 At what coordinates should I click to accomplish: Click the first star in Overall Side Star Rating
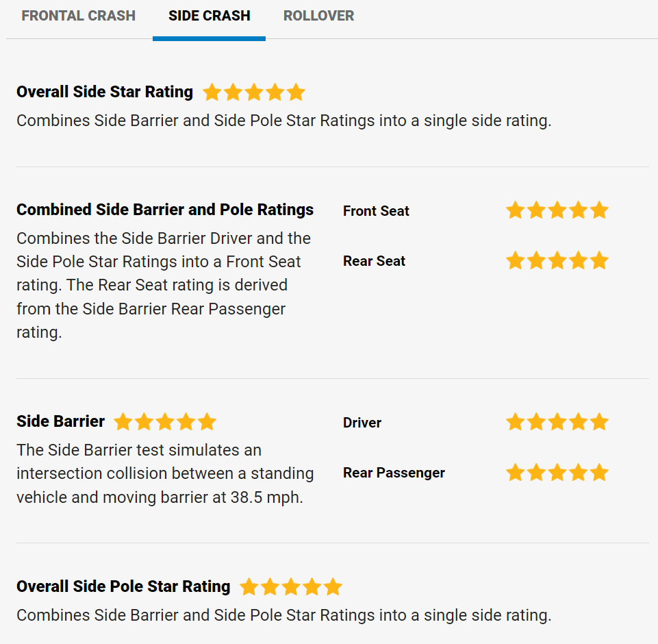(x=212, y=92)
